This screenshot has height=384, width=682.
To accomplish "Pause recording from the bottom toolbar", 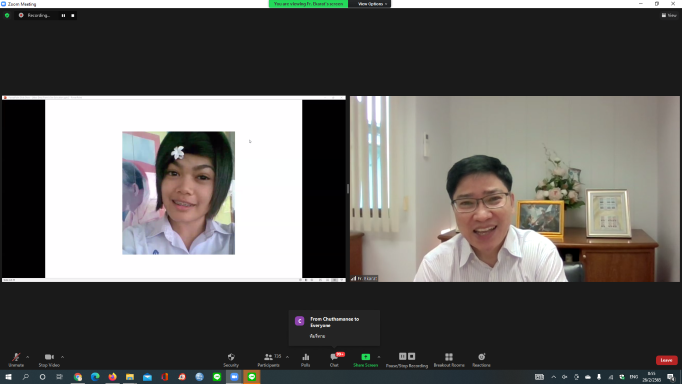I will (402, 356).
